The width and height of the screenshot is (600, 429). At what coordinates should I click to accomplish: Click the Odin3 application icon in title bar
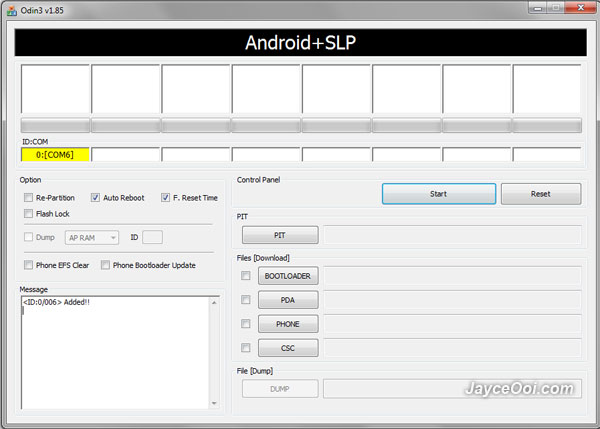[x=11, y=11]
